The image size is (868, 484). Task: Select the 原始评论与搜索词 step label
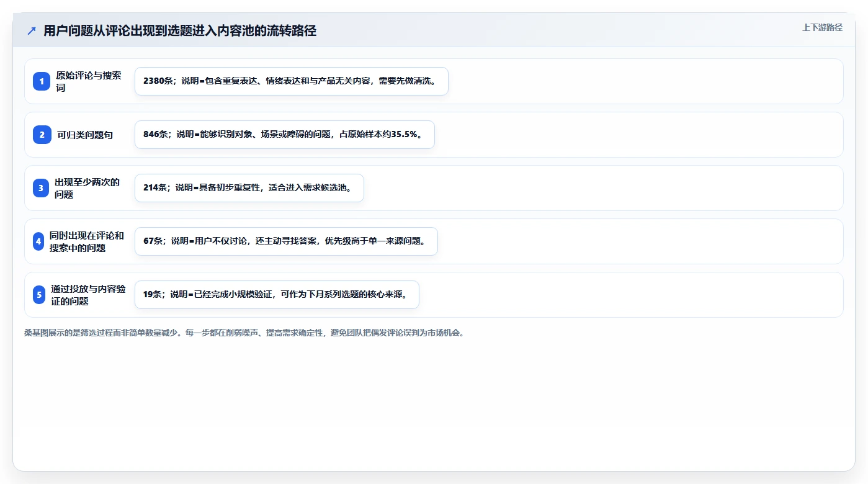[89, 81]
